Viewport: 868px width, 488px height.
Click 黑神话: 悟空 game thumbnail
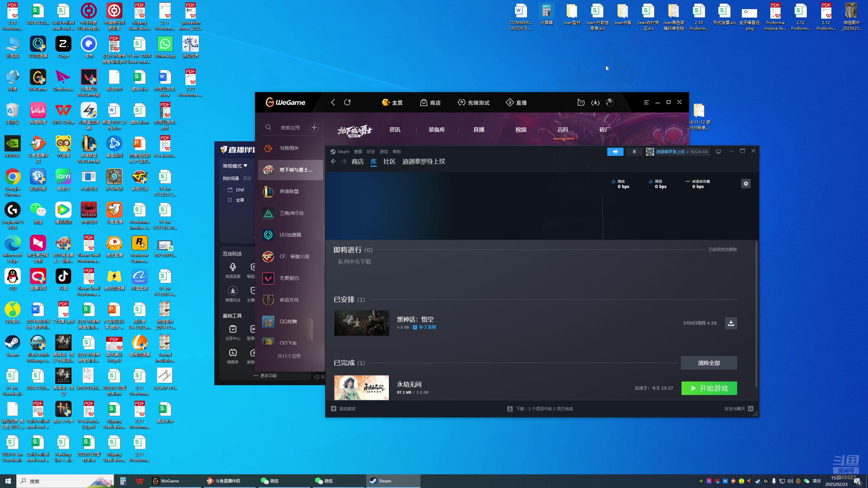[361, 323]
